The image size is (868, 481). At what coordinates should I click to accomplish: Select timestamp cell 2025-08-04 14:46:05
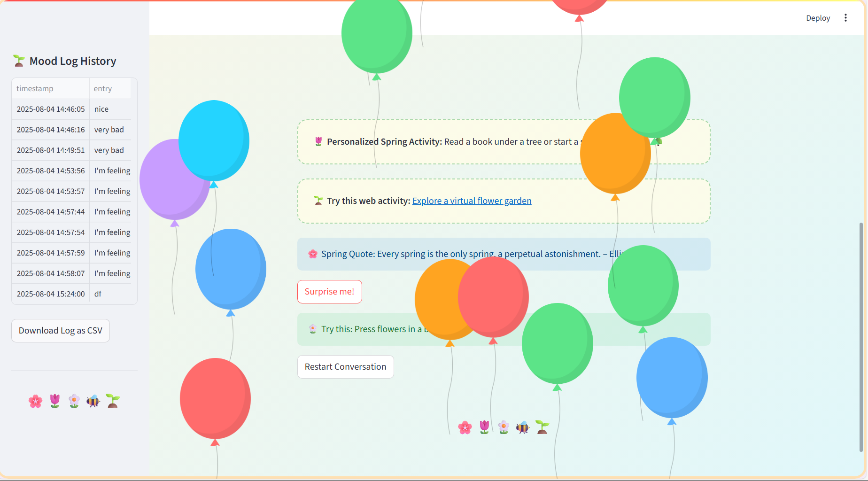click(x=50, y=109)
